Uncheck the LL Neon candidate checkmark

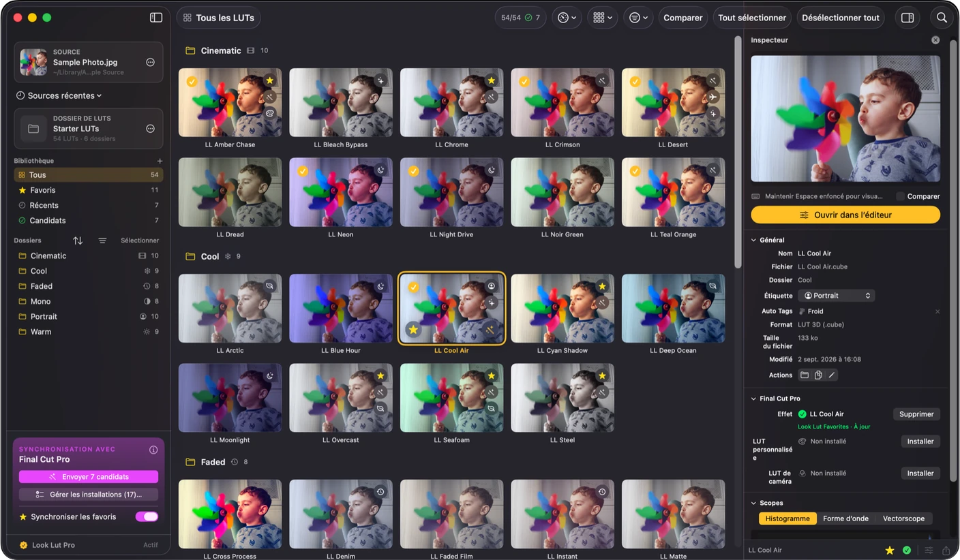click(x=302, y=171)
